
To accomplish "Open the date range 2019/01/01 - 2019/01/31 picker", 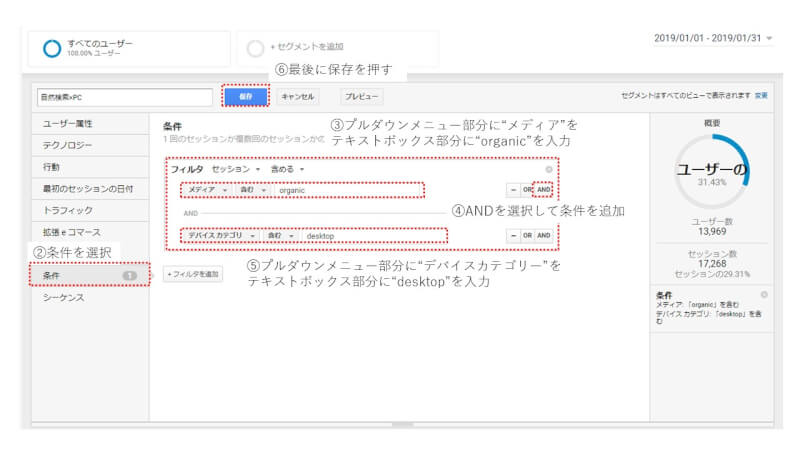I will pos(713,38).
